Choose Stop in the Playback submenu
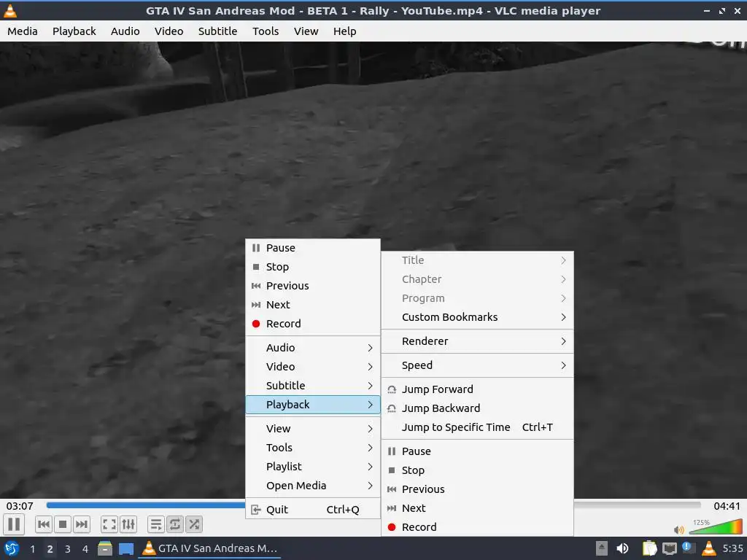The height and width of the screenshot is (560, 747). click(x=477, y=470)
